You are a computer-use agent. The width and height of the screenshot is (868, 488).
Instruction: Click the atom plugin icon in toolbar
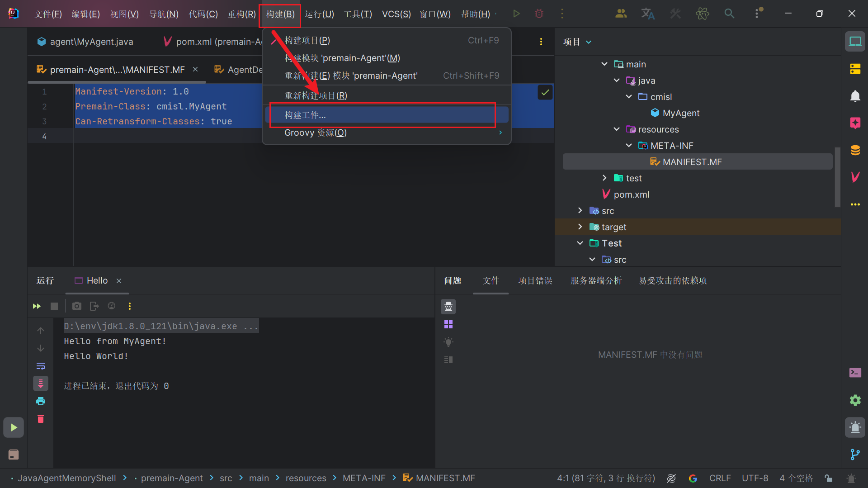[702, 14]
